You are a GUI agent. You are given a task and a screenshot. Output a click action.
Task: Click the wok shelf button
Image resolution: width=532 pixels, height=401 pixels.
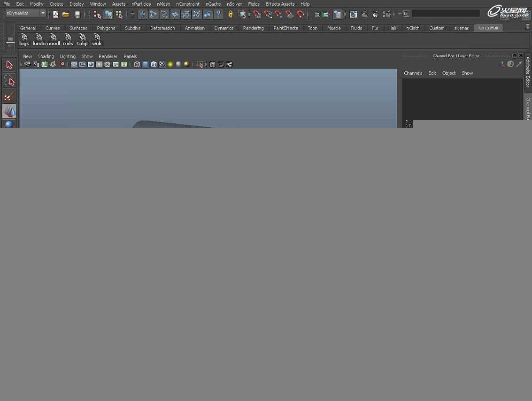coord(97,40)
